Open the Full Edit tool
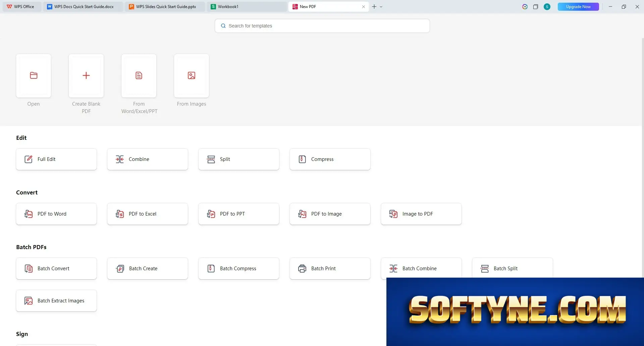Screen dimensions: 644x346 56,159
